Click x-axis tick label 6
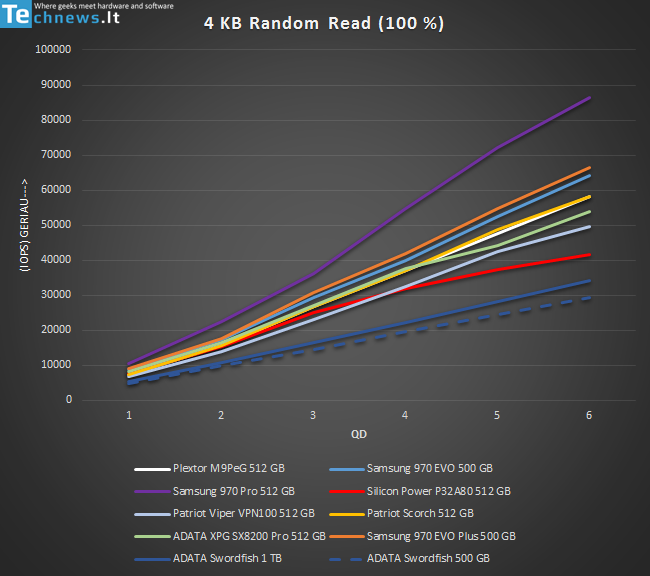Screen dimensions: 650x576 pos(589,415)
